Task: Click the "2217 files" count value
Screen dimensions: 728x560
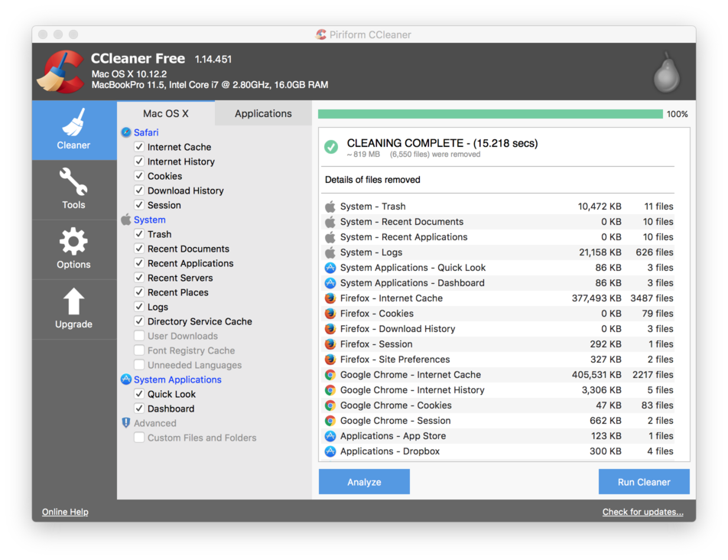Action: [x=653, y=375]
